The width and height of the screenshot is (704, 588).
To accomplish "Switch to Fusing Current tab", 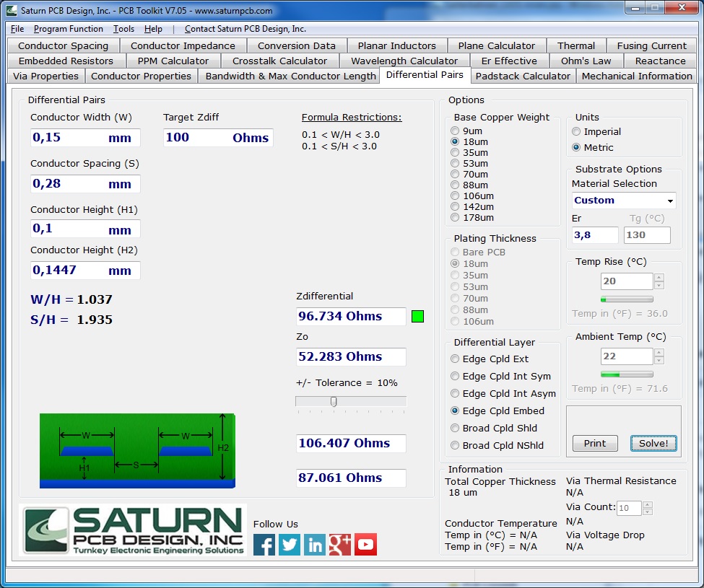I will pyautogui.click(x=651, y=45).
